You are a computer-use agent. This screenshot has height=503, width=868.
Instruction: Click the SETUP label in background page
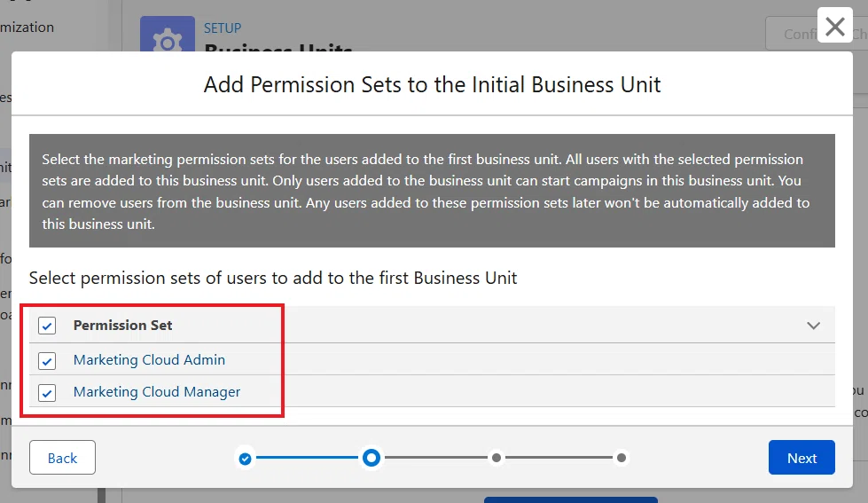[223, 28]
